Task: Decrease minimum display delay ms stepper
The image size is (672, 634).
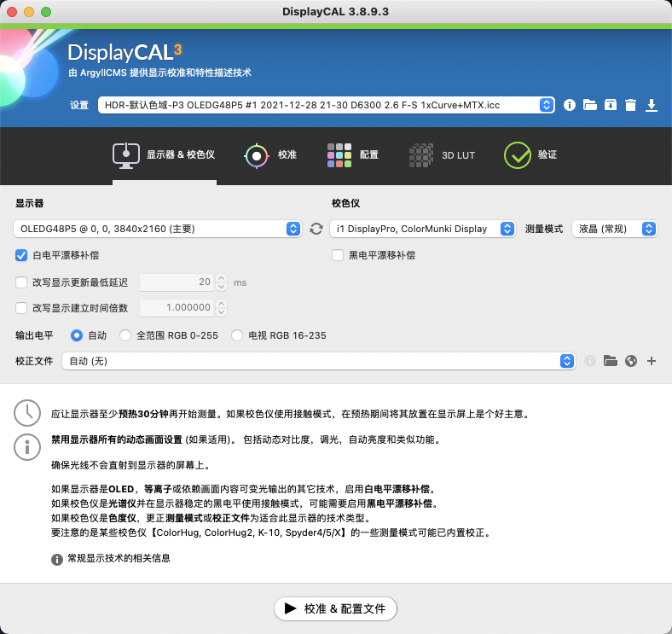Action: point(221,287)
